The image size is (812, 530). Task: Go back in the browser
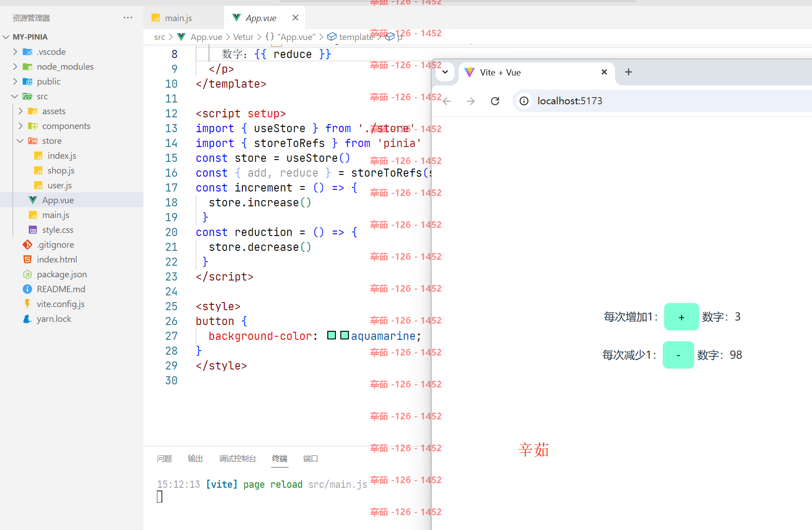[446, 101]
